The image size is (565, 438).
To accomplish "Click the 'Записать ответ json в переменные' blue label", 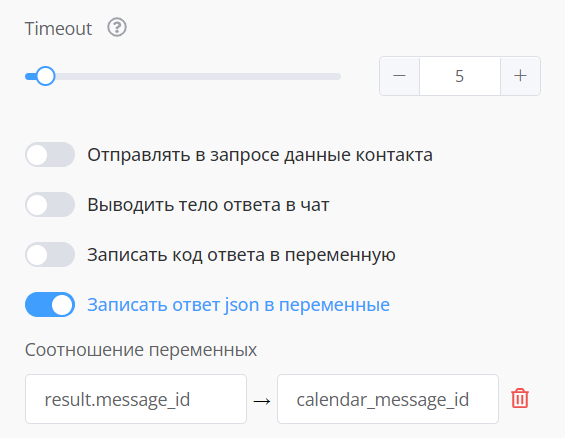I will (x=238, y=305).
